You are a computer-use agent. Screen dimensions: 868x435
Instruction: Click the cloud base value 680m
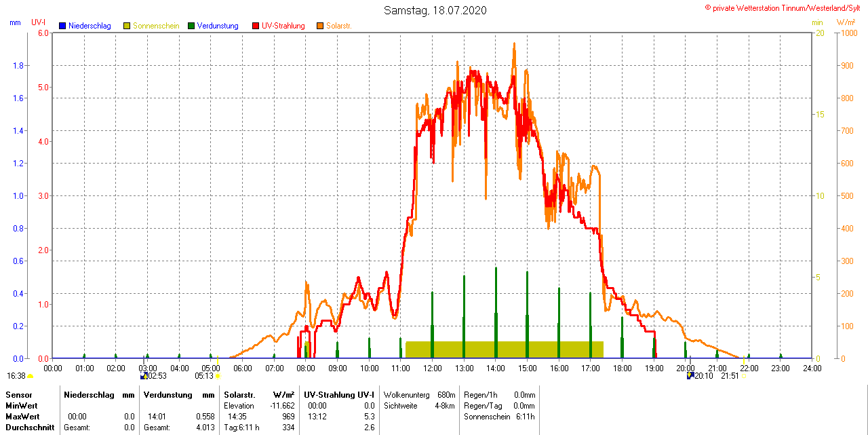pos(446,395)
